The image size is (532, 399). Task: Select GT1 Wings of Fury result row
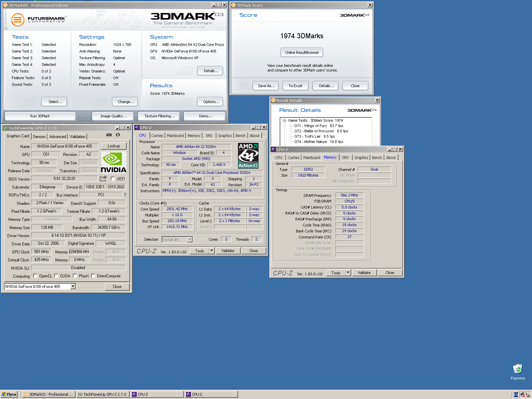click(x=319, y=126)
